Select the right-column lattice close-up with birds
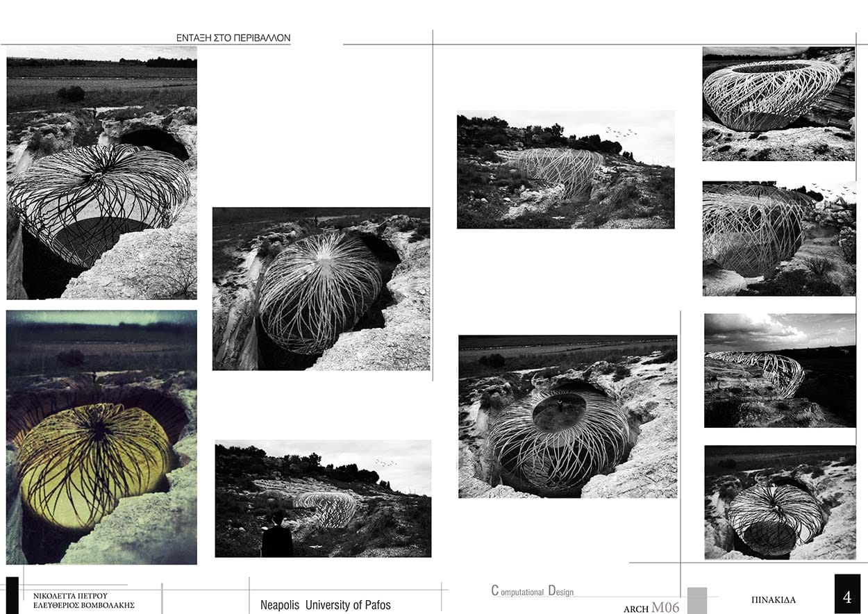The image size is (868, 614). click(x=778, y=238)
